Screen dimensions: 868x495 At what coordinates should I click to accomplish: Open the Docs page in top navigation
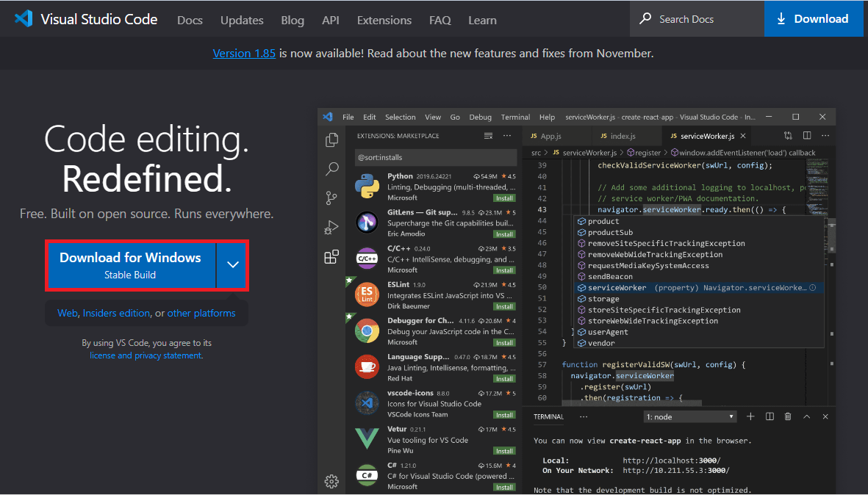190,20
